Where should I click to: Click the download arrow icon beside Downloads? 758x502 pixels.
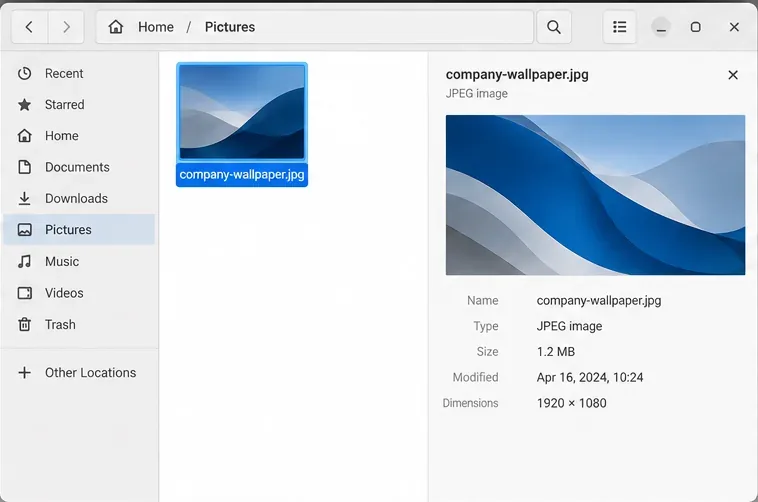coord(25,198)
